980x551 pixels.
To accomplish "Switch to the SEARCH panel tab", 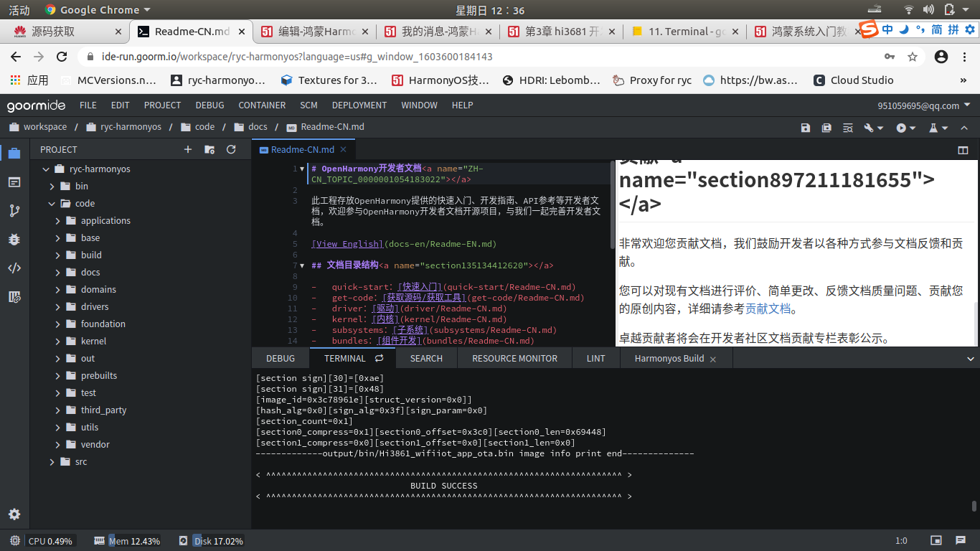I will pos(426,358).
